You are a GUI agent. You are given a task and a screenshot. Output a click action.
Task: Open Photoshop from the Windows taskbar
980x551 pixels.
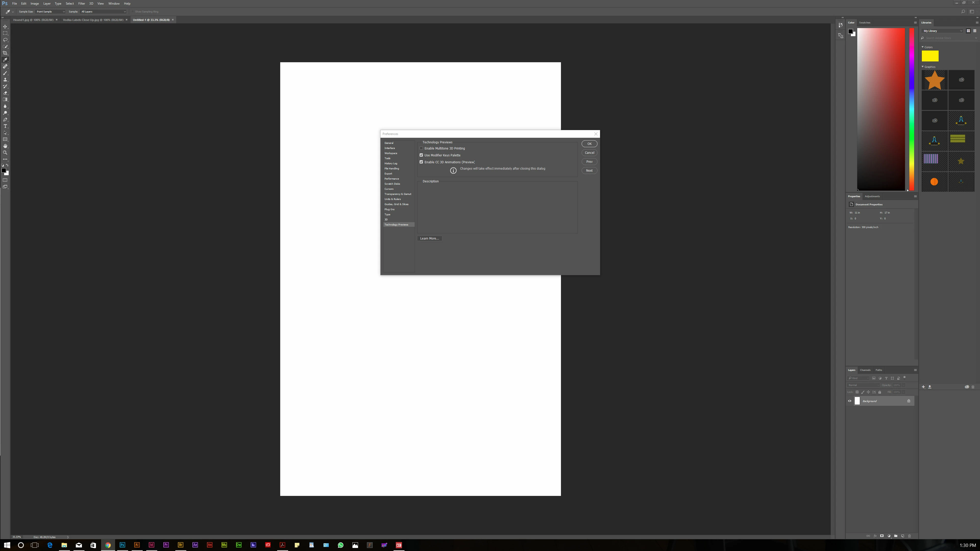point(122,545)
